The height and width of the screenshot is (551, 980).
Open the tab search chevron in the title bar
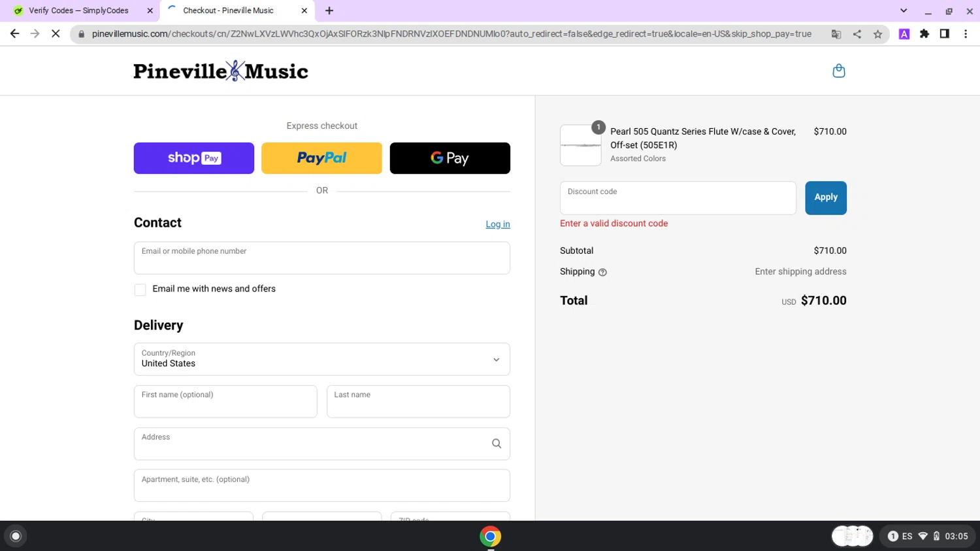point(904,10)
